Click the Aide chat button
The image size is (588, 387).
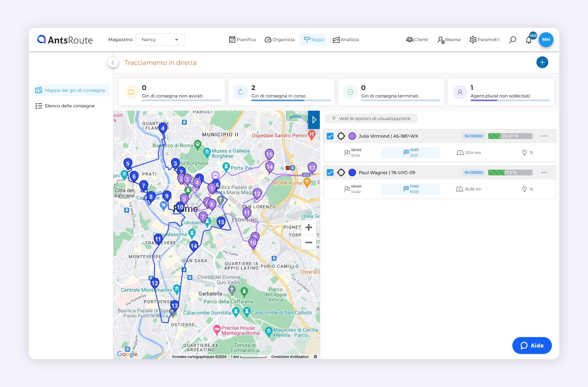click(532, 346)
